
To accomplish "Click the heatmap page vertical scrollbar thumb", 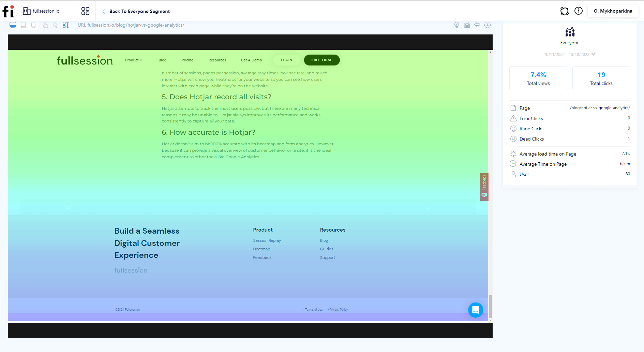I will (490, 306).
